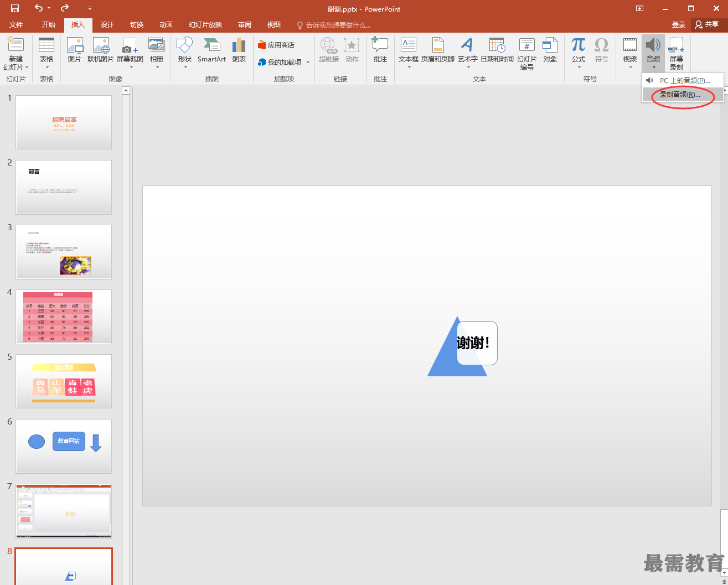Select slide 2 thumbnail '前言'
The width and height of the screenshot is (728, 585).
pos(64,187)
